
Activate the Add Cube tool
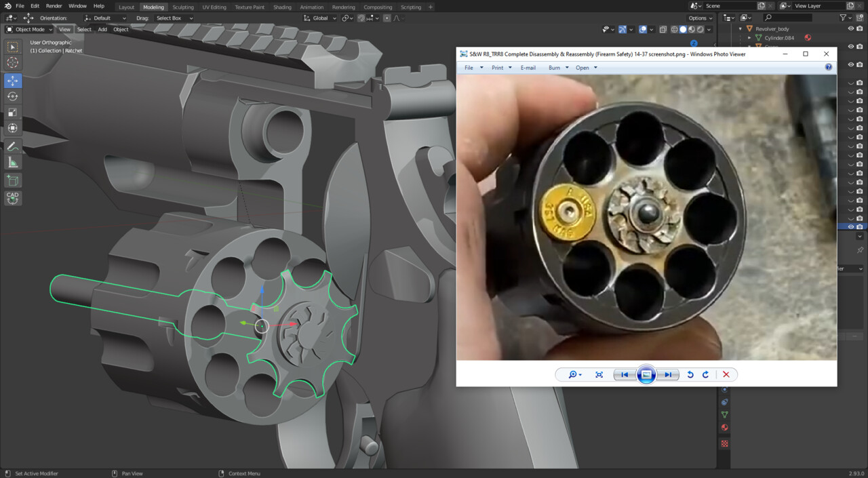pos(13,180)
